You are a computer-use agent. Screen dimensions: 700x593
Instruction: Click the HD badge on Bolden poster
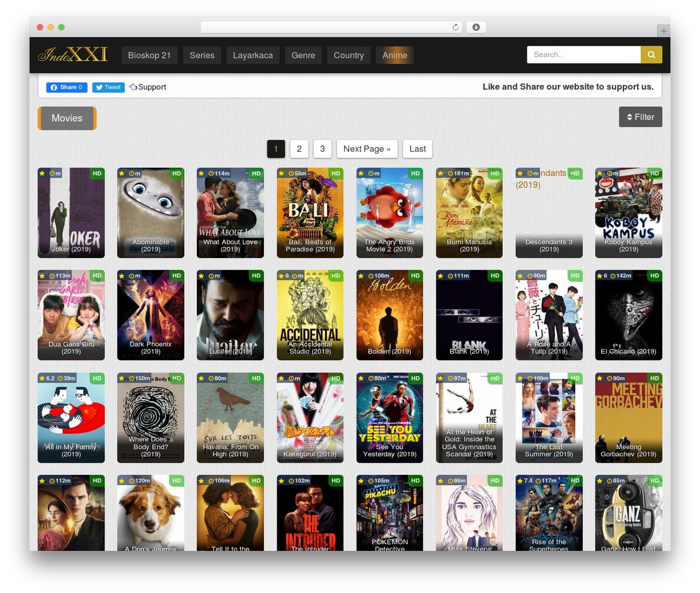pos(416,276)
